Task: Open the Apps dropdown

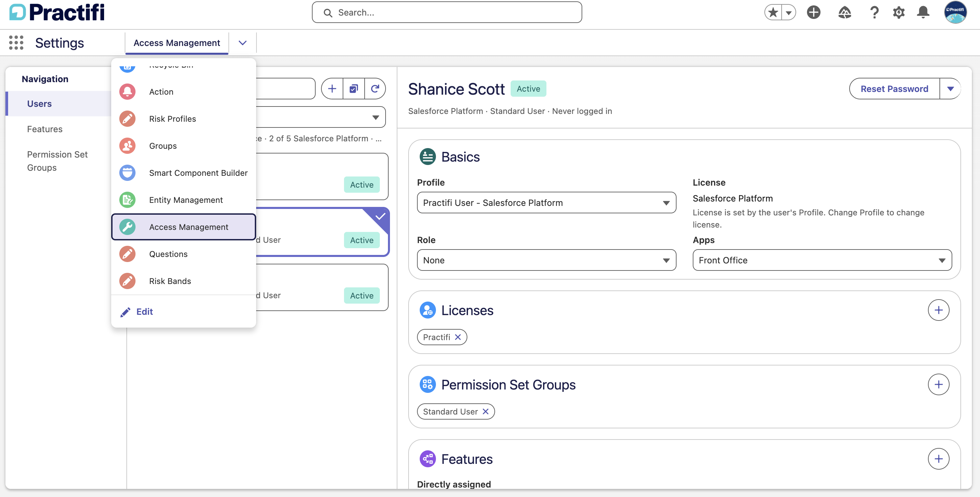Action: [822, 260]
